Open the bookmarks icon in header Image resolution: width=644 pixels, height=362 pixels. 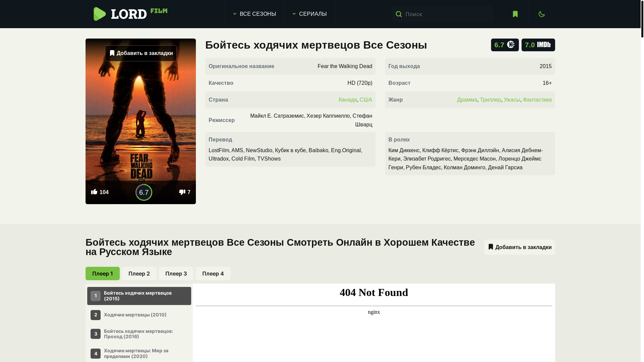click(x=515, y=14)
